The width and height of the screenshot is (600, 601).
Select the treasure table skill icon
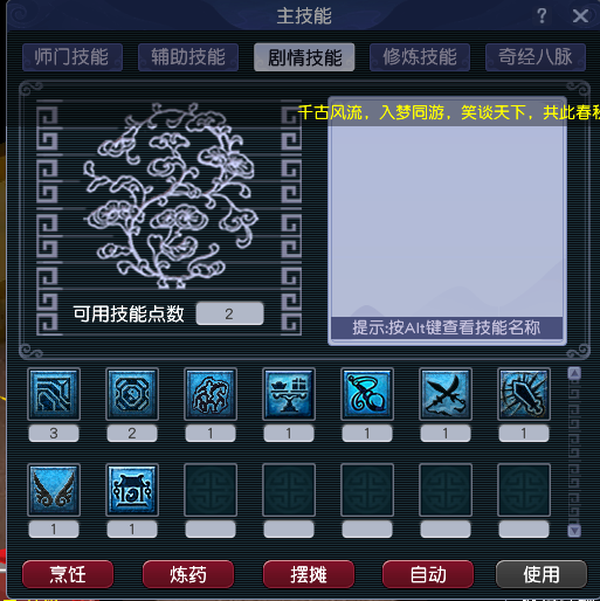click(289, 394)
